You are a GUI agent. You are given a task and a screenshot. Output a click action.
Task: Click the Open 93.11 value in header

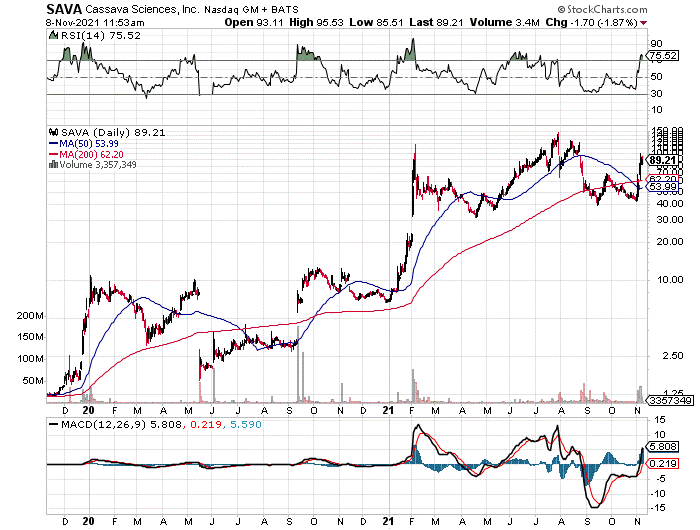(254, 22)
